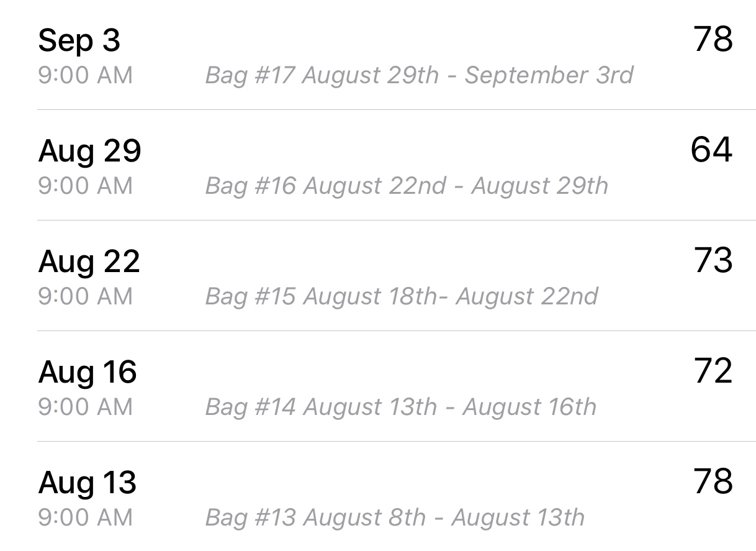Open the Bag #15 note
The image size is (756, 551).
402,296
